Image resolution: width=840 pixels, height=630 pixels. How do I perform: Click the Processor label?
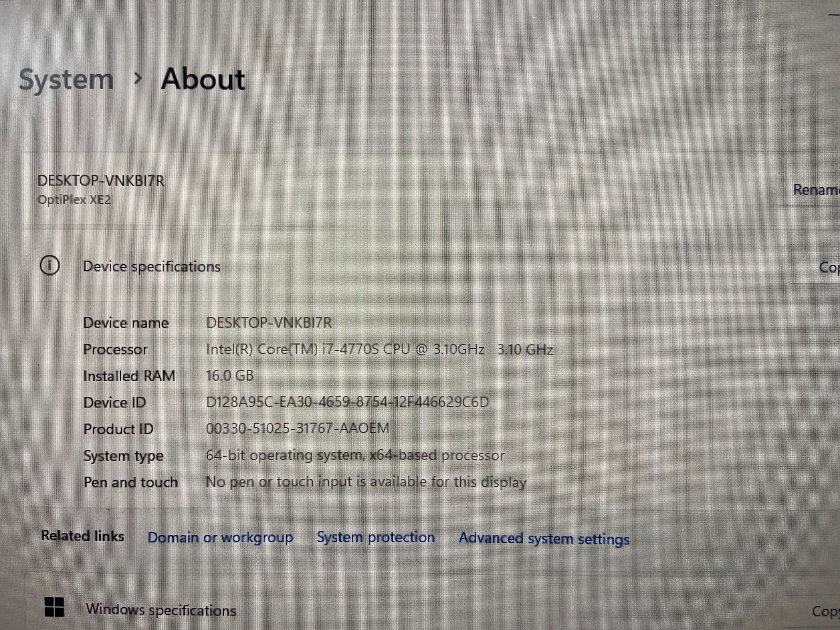click(x=115, y=349)
